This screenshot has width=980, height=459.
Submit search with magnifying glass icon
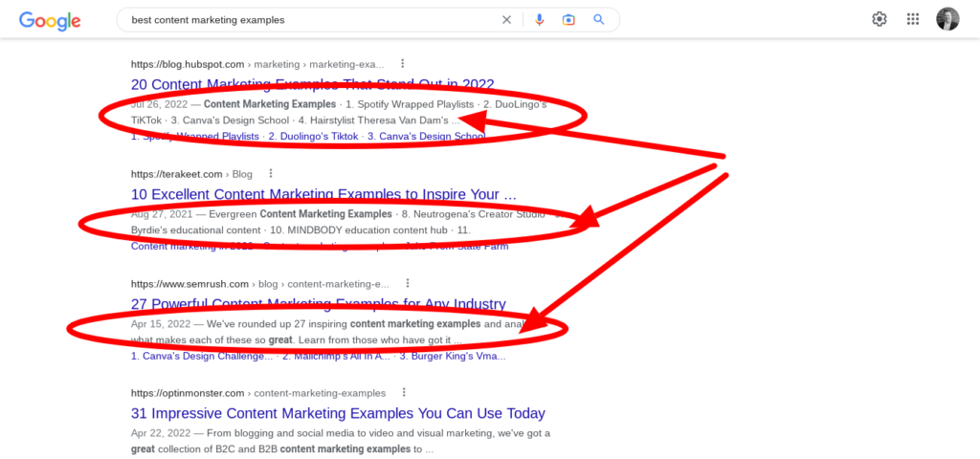point(599,20)
